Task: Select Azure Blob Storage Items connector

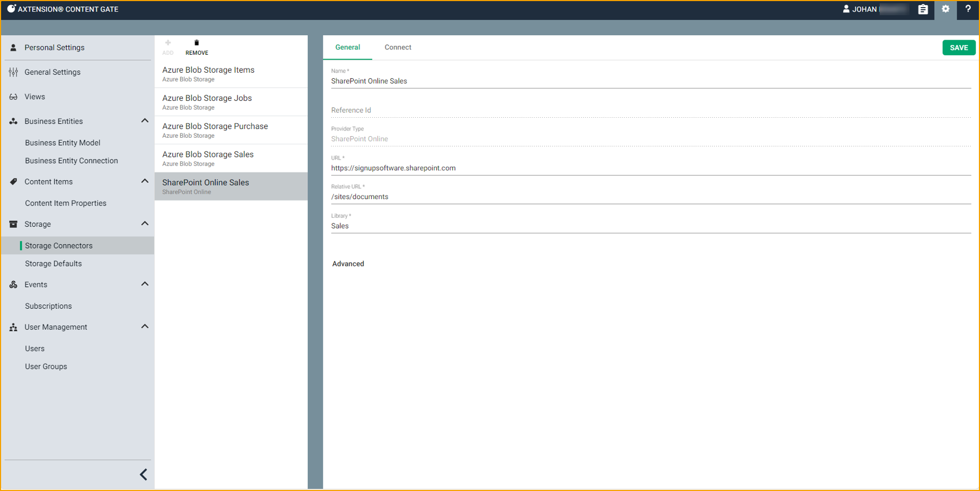Action: pyautogui.click(x=231, y=74)
